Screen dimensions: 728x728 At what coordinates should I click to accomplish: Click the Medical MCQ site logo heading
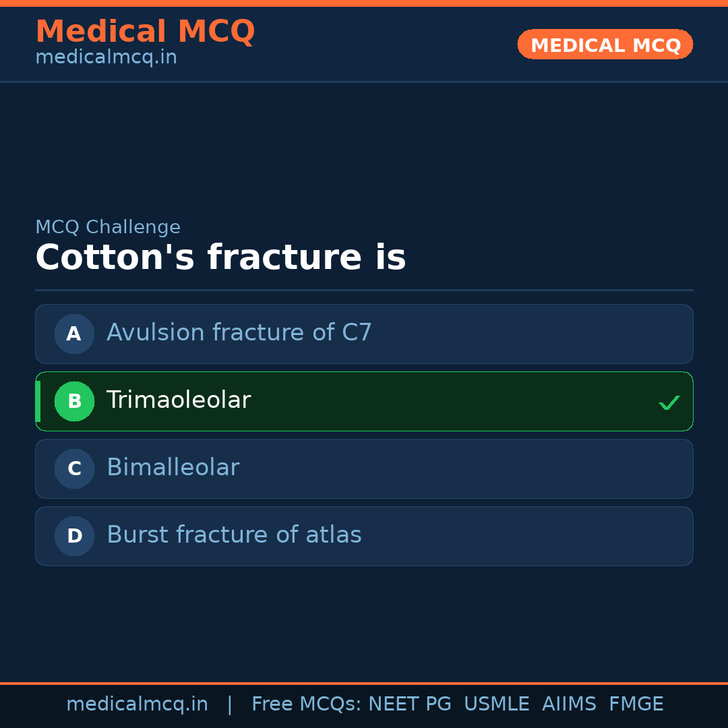(x=145, y=32)
